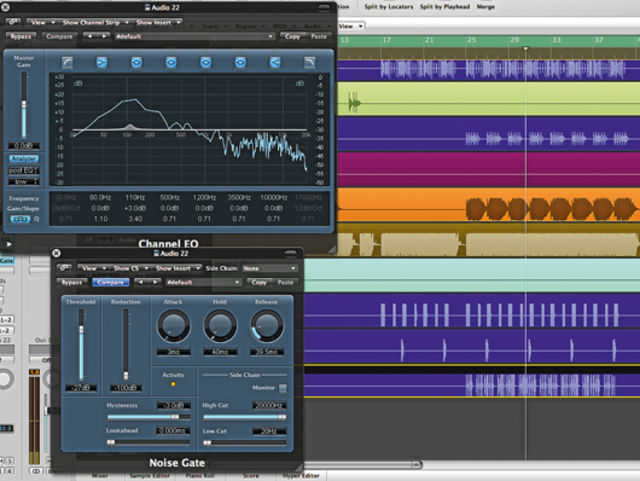
Task: Toggle the 110Hz parametric band icon
Action: click(136, 62)
